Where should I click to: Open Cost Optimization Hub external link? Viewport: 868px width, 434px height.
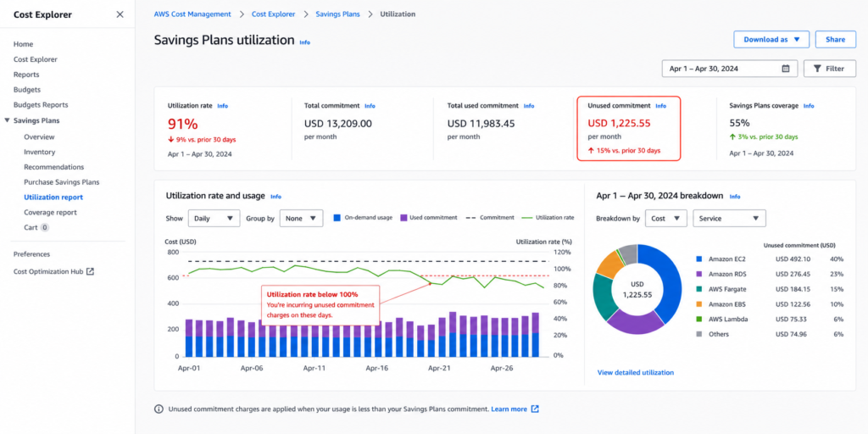[x=53, y=272]
